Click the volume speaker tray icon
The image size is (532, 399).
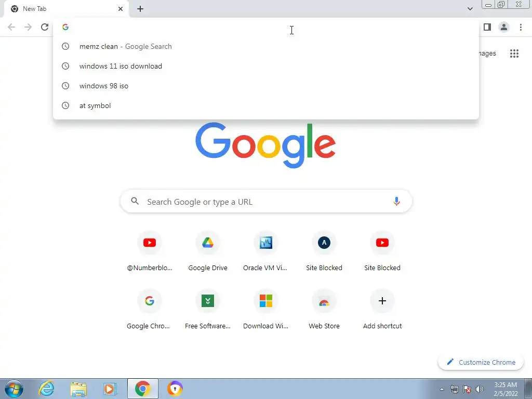[x=480, y=389]
